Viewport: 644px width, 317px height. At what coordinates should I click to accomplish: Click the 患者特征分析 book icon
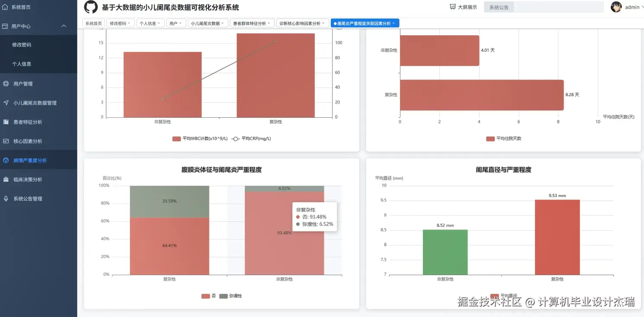pyautogui.click(x=6, y=122)
